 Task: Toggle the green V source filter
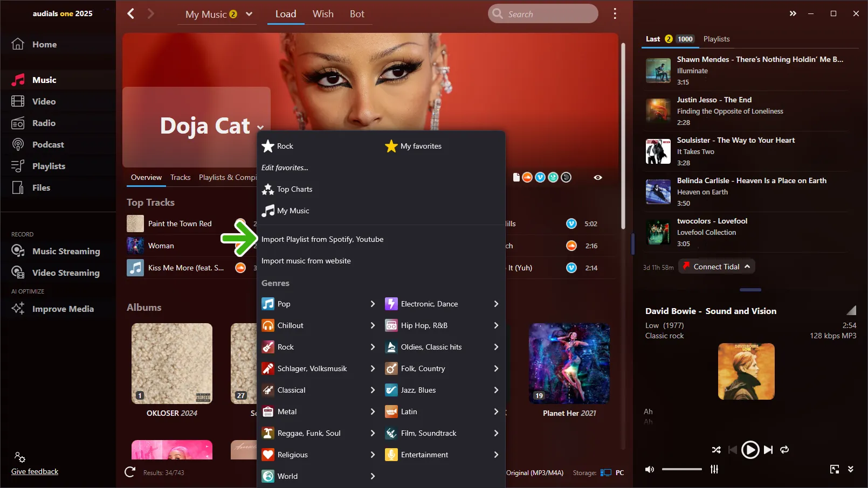click(x=553, y=177)
